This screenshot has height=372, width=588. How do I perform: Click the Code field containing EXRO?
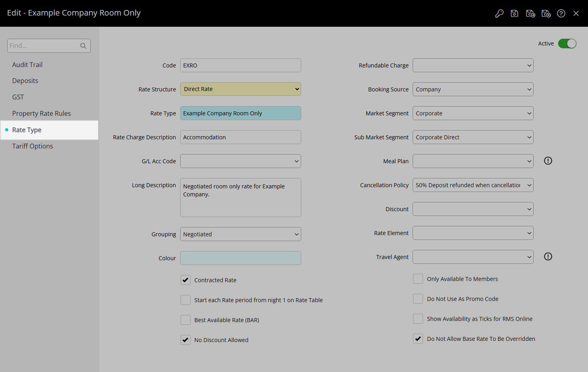click(x=240, y=65)
